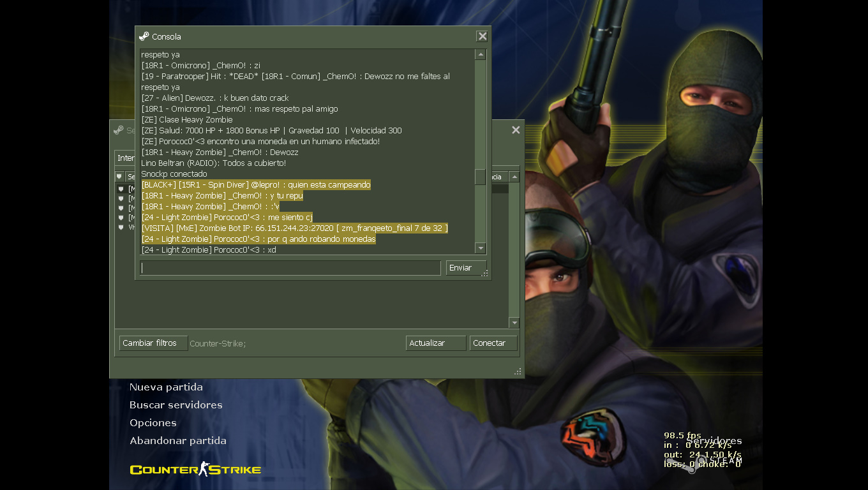Click Actualizar to refresh the server list

pyautogui.click(x=436, y=343)
